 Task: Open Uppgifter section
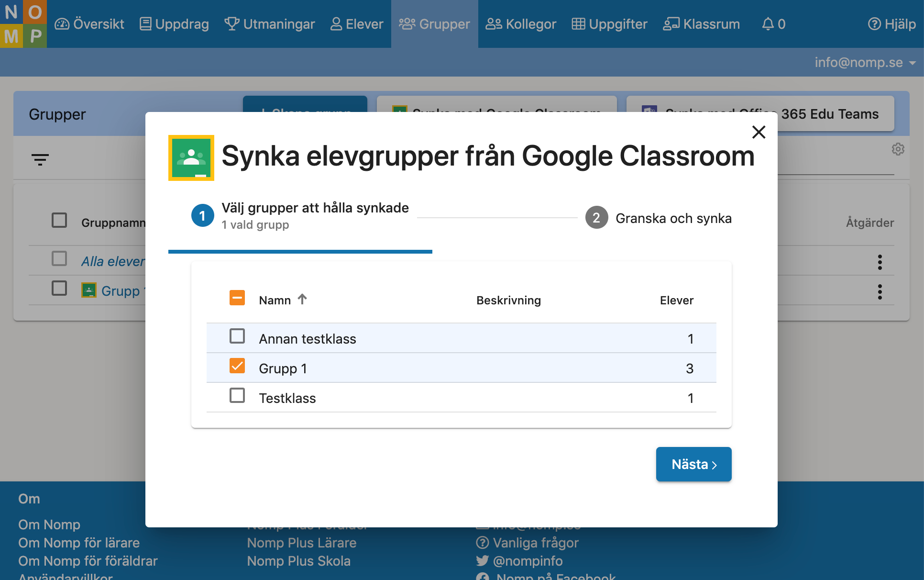610,24
